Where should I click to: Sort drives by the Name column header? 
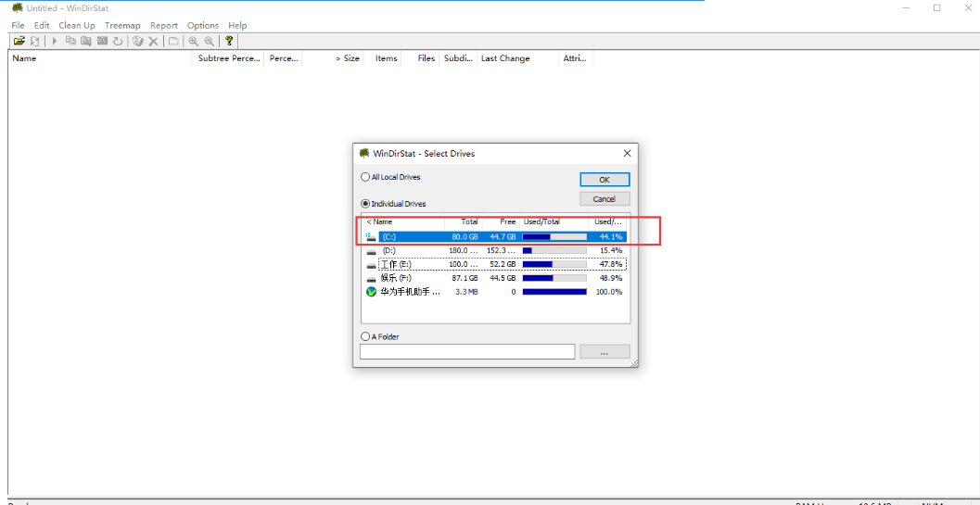pyautogui.click(x=404, y=221)
